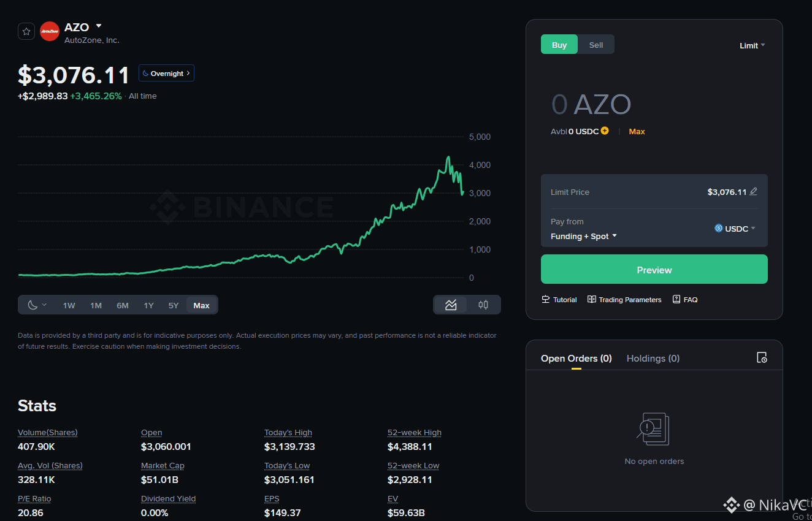Click the Today's Low label
This screenshot has height=521, width=812.
(287, 465)
